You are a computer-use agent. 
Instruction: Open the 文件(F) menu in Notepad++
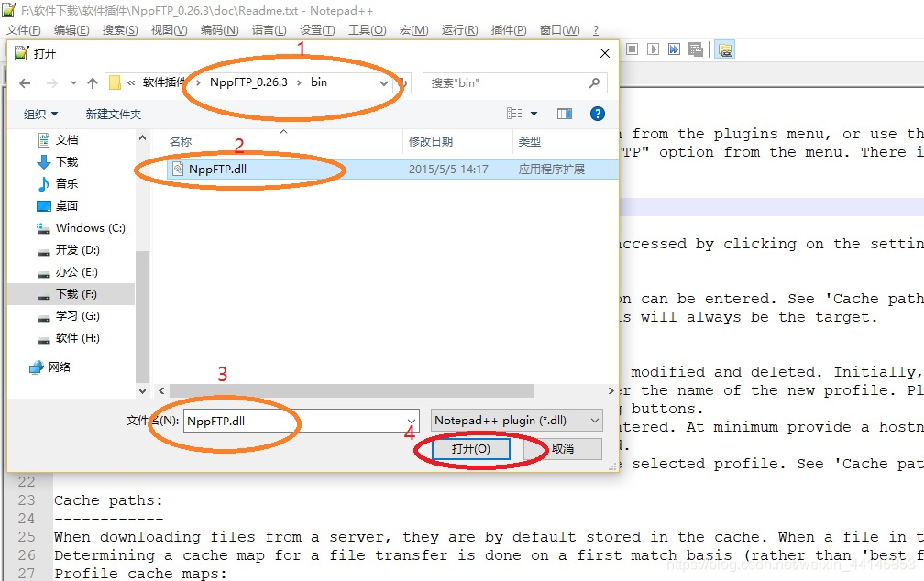pos(24,30)
